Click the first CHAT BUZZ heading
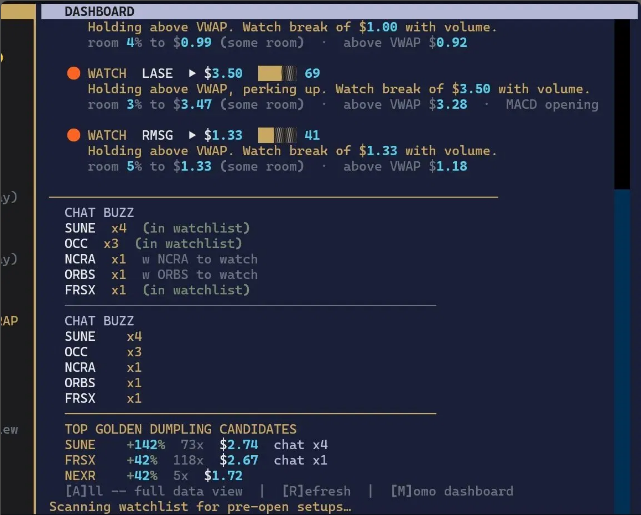 (x=99, y=213)
